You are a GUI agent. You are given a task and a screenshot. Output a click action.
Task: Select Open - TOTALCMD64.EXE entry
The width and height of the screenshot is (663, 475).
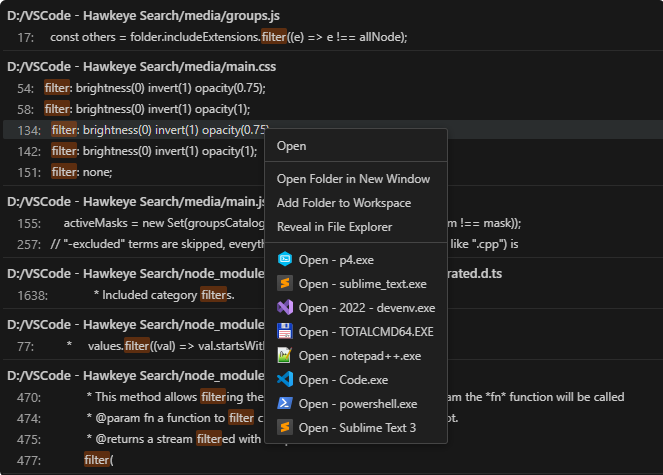point(356,332)
